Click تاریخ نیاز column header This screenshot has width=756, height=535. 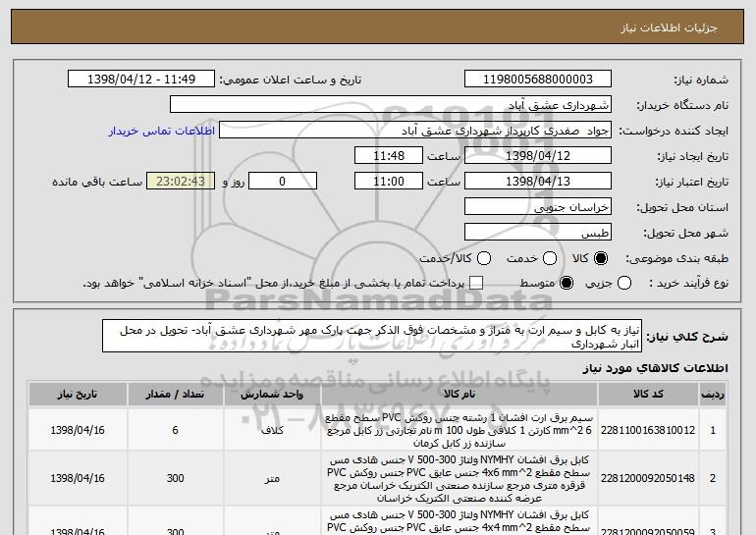point(78,395)
